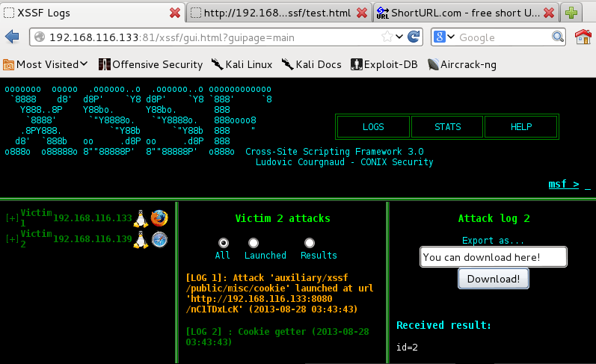Screen dimensions: 596x364
Task: Click the browser back arrow
Action: click(x=12, y=37)
